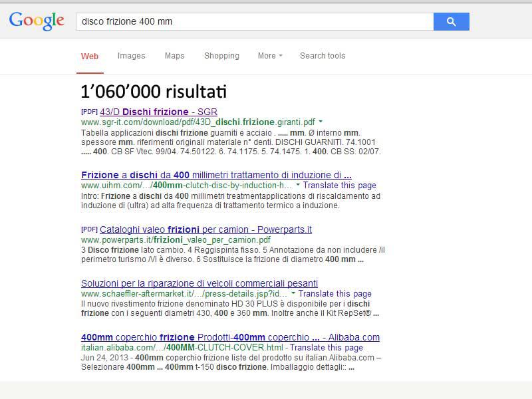Open the 'Frizione a dischi da 400 millimetri' result
532x399 pixels.
216,175
